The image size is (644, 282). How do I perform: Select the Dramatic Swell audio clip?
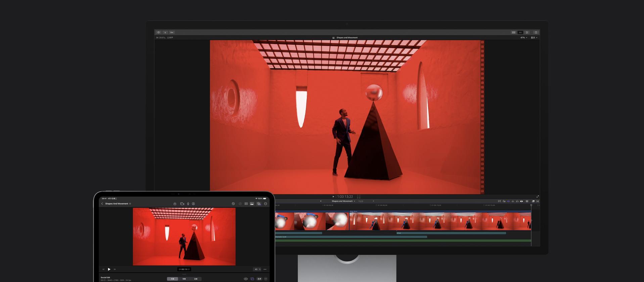(351, 237)
